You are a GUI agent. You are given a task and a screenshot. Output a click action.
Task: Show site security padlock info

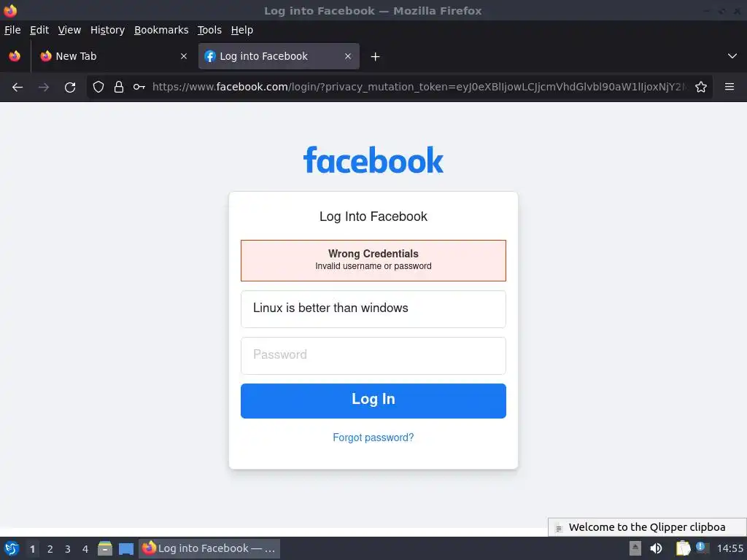pyautogui.click(x=119, y=87)
